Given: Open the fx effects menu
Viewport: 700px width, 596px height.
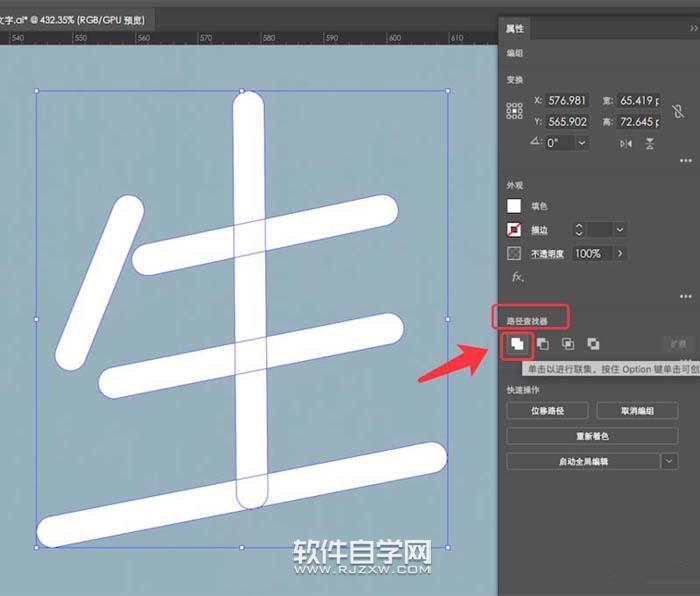Looking at the screenshot, I should tap(517, 277).
